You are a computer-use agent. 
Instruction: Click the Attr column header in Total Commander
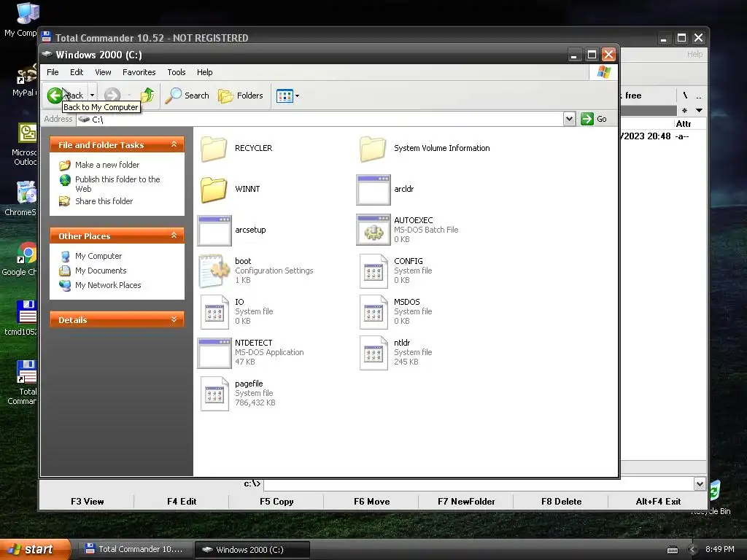pos(684,124)
